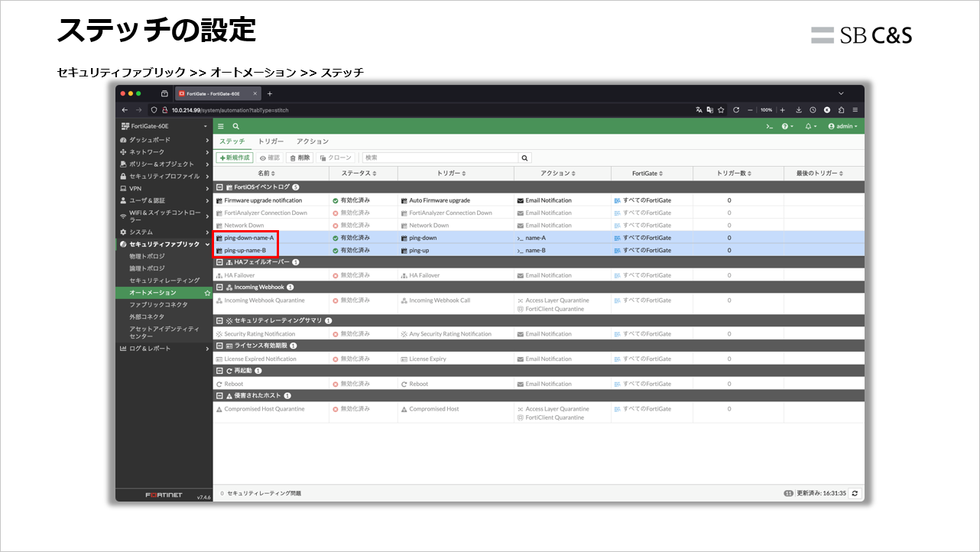Open a new browser tab
The width and height of the screenshot is (980, 552).
point(269,93)
